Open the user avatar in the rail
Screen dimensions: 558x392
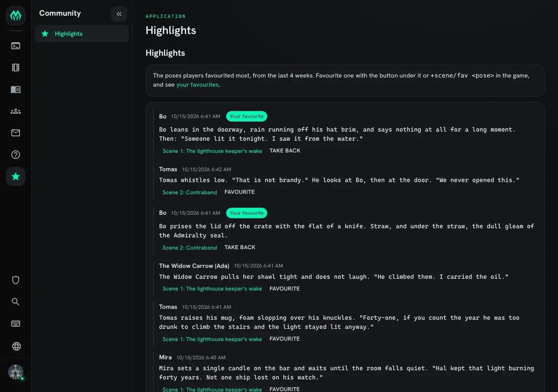pyautogui.click(x=16, y=372)
